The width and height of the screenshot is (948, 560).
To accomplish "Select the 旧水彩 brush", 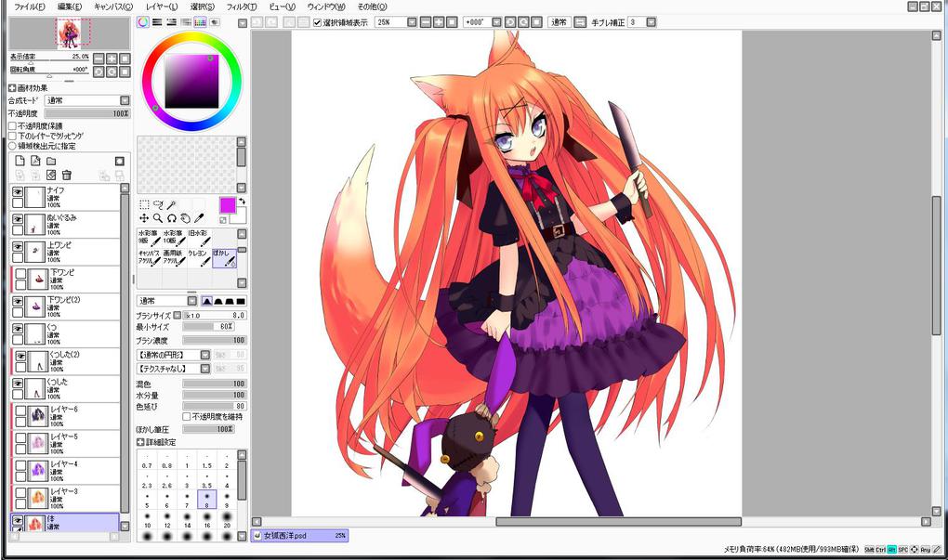I will 199,238.
